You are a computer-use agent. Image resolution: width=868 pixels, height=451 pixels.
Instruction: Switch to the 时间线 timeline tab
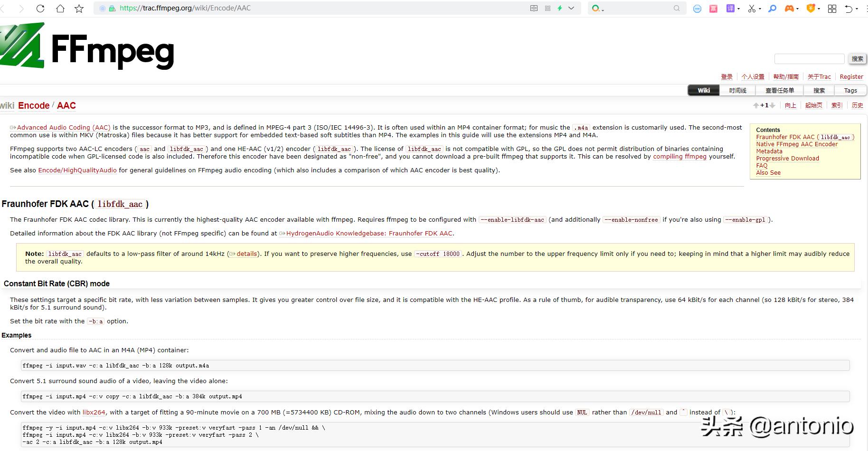[x=737, y=90]
